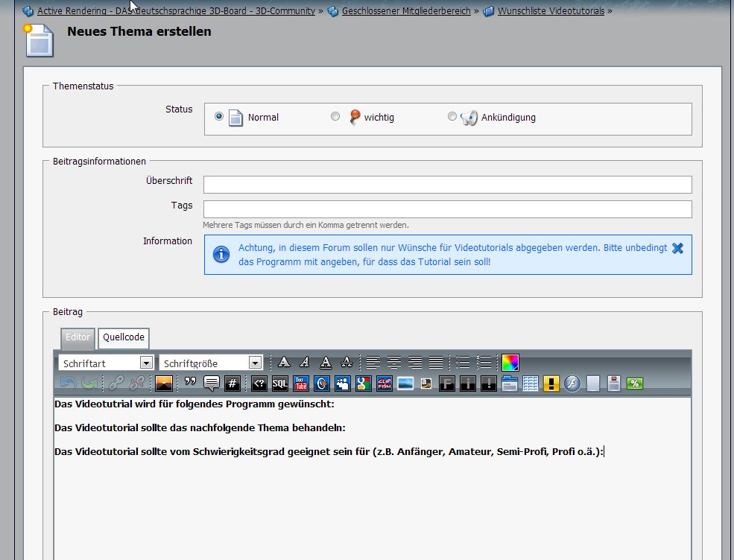The height and width of the screenshot is (560, 734).
Task: Select the Normal topic status
Action: [218, 116]
